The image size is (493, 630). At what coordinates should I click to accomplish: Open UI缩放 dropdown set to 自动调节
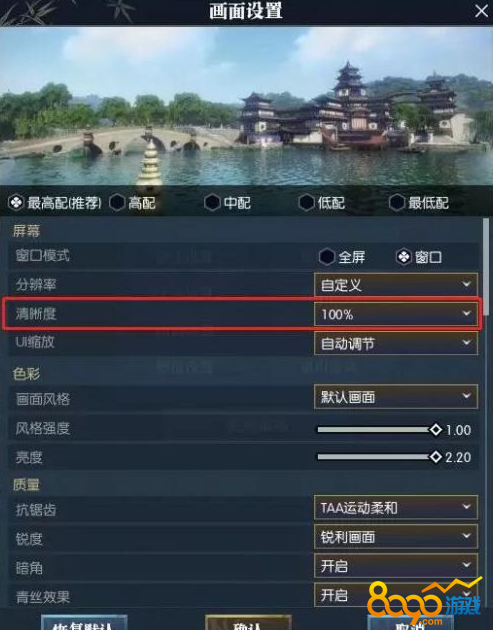click(396, 343)
